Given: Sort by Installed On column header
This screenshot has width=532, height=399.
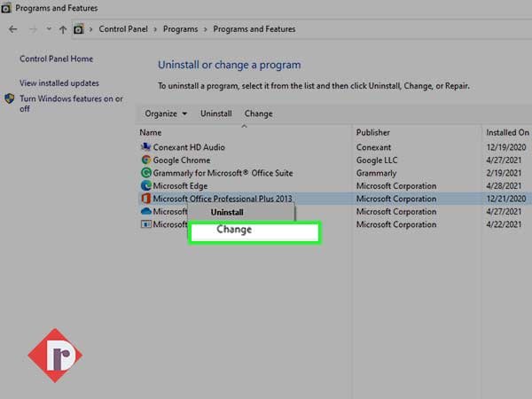Looking at the screenshot, I should click(x=507, y=133).
